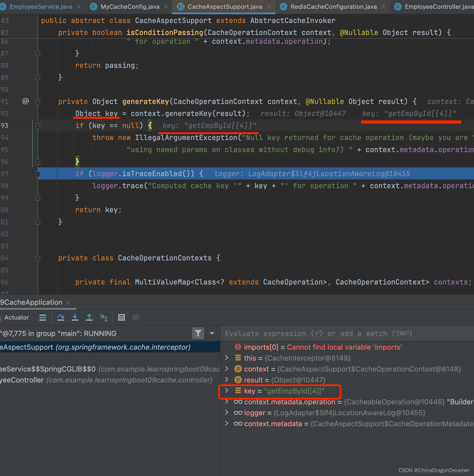Click the glasses icon beside context.metadata
Viewport: 474px width, 476px height.
pyautogui.click(x=238, y=423)
